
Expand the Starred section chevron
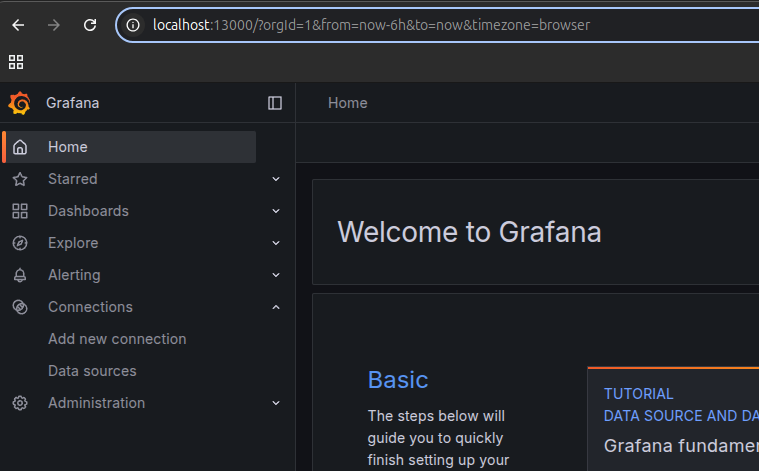point(276,179)
